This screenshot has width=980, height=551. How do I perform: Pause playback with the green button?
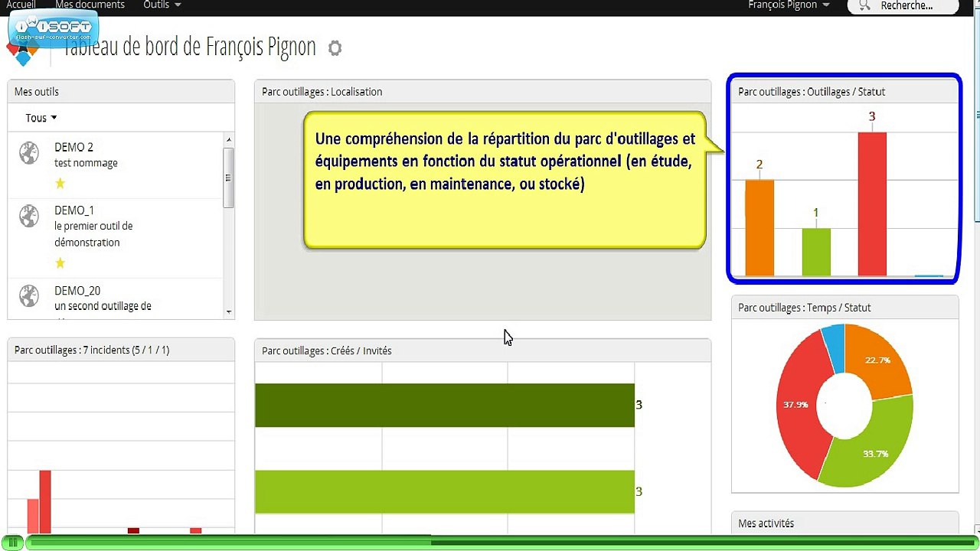[13, 543]
